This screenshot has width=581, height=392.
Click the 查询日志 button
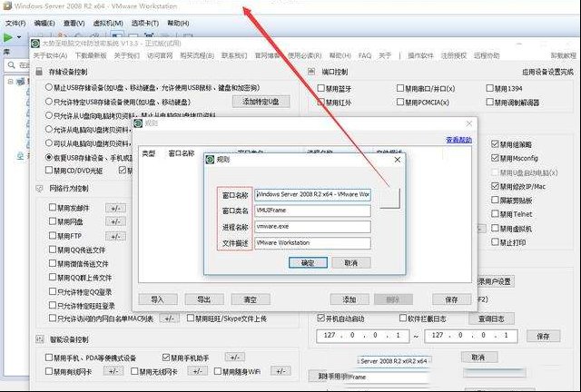click(491, 318)
